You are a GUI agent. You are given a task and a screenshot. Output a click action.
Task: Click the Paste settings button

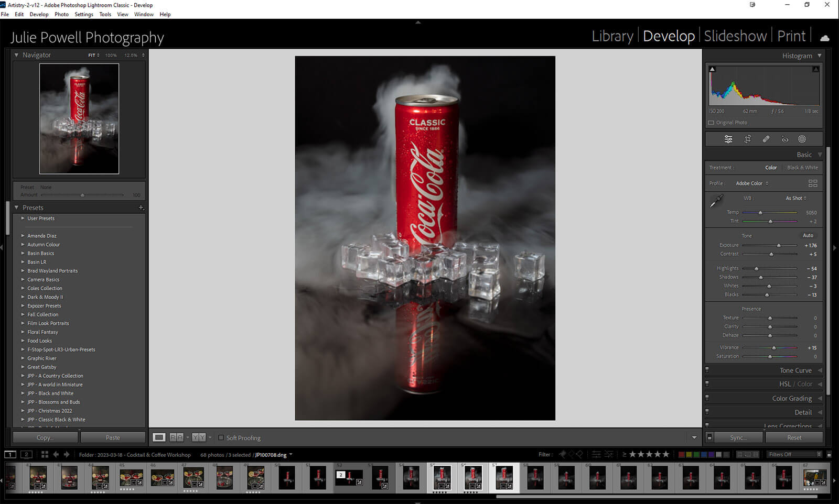(113, 437)
